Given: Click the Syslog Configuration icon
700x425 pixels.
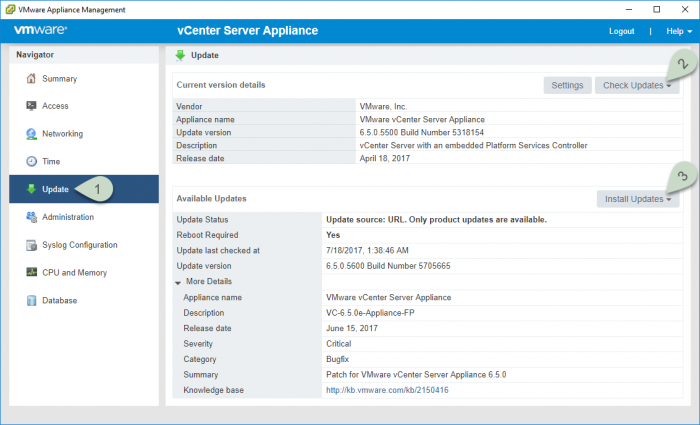Looking at the screenshot, I should pos(31,245).
